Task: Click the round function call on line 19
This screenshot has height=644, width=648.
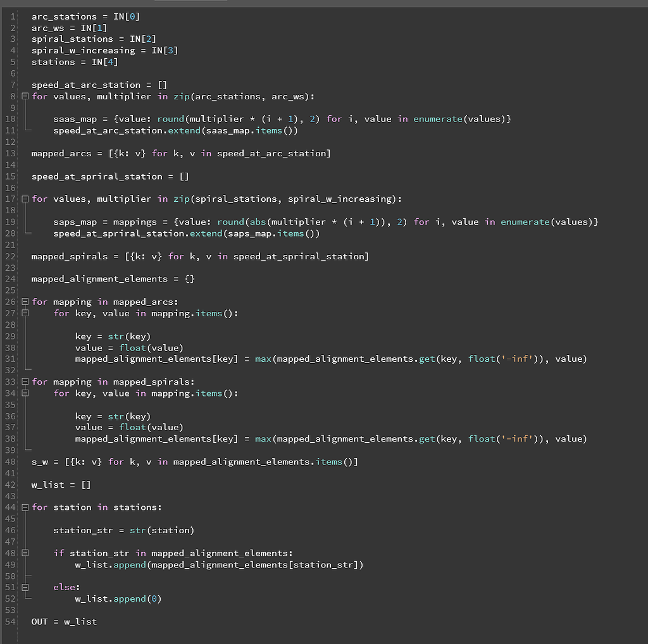Action: point(231,221)
